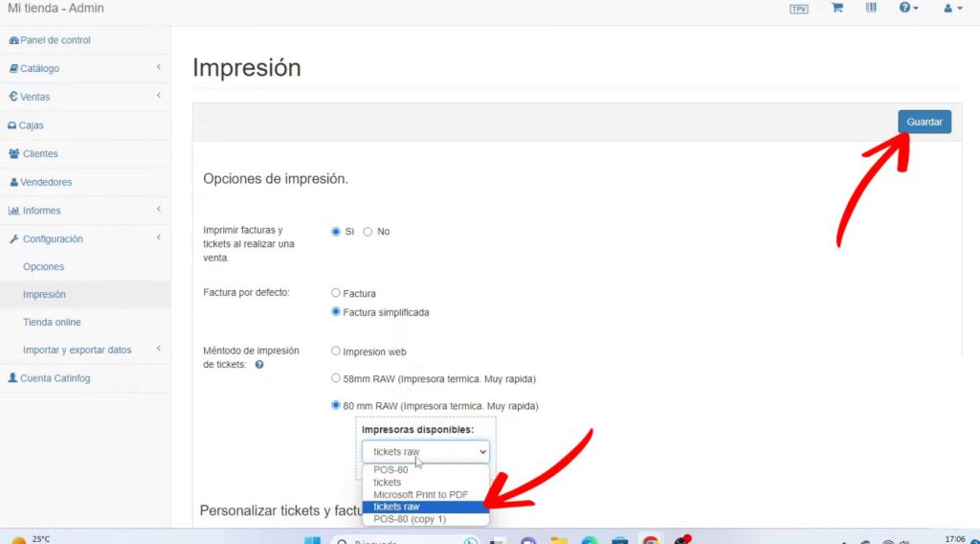Click the shopping cart icon
980x544 pixels.
pos(836,9)
